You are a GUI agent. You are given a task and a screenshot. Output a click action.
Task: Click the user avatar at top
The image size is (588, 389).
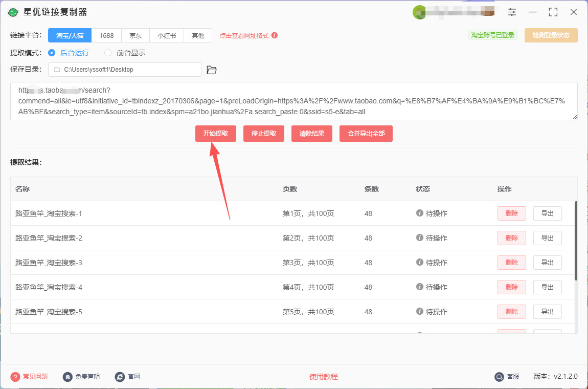pos(419,12)
